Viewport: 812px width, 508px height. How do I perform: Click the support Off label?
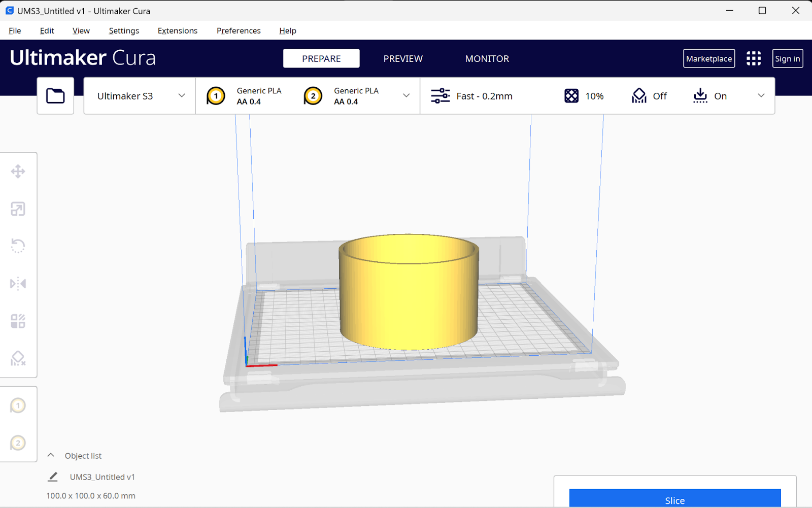[660, 96]
